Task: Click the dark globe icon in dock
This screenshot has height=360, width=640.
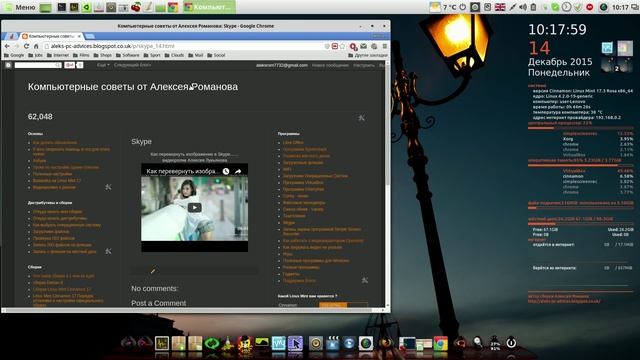Action: click(x=366, y=344)
